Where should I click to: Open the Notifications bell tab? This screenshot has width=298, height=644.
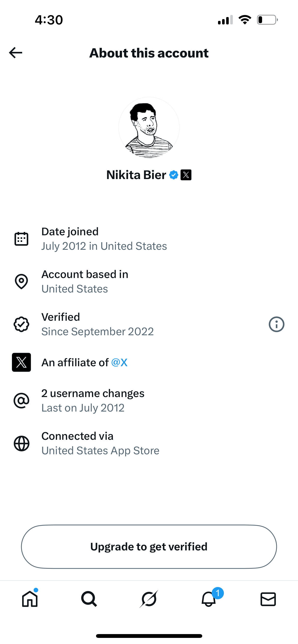pos(209,599)
